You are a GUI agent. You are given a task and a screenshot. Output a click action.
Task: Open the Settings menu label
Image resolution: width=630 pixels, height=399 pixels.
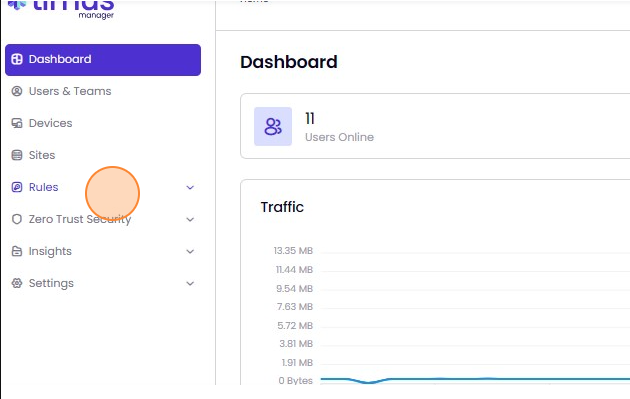[51, 284]
